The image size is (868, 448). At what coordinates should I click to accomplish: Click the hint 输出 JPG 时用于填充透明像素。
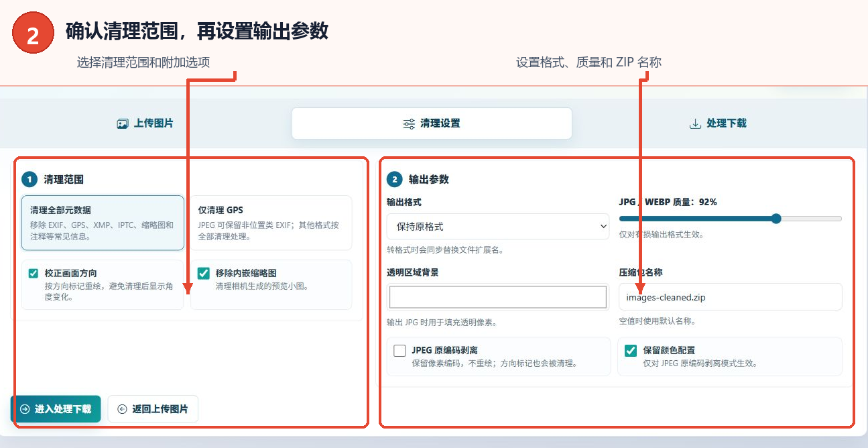(x=442, y=323)
